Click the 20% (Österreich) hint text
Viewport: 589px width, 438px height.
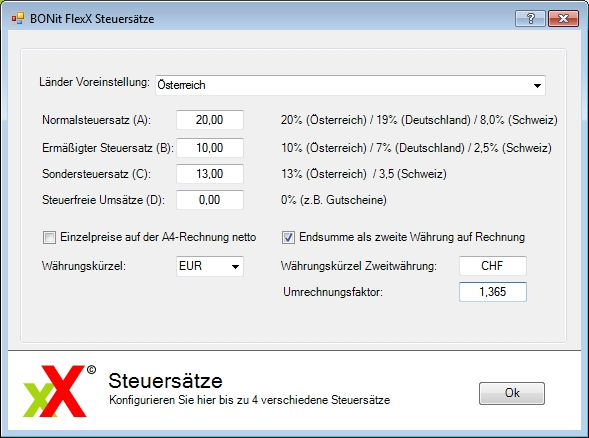point(323,120)
